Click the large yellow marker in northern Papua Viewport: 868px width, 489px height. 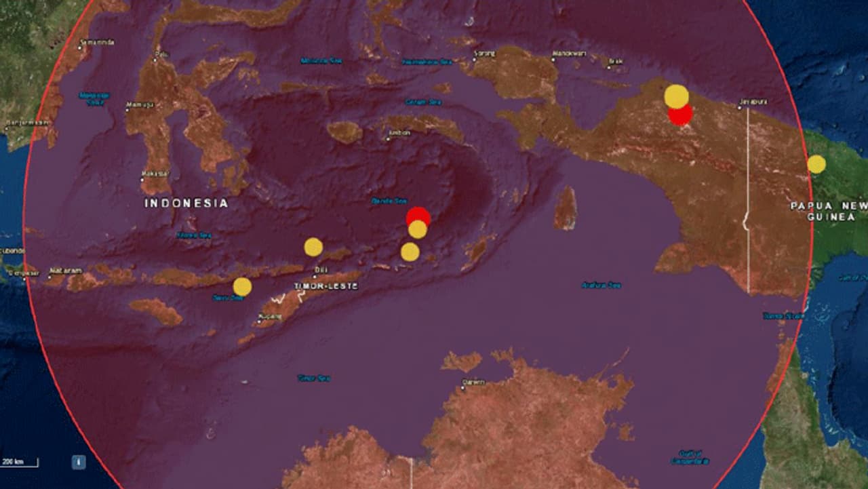pyautogui.click(x=676, y=96)
